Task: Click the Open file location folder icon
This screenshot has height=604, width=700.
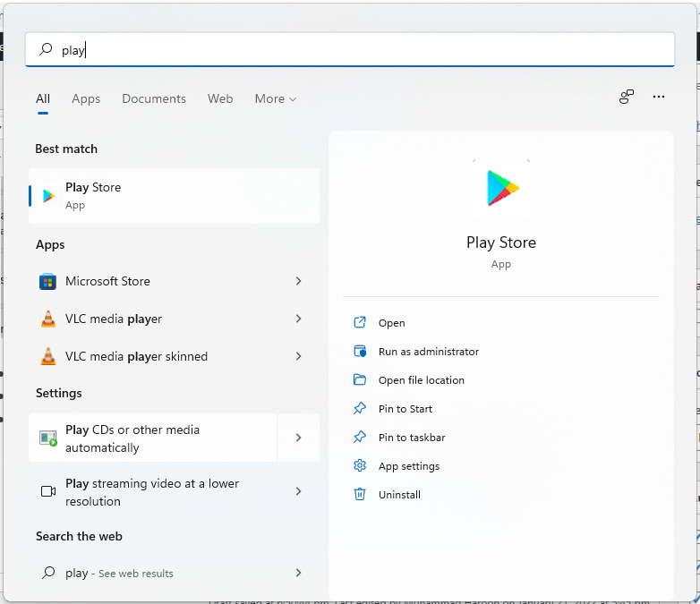Action: 359,379
